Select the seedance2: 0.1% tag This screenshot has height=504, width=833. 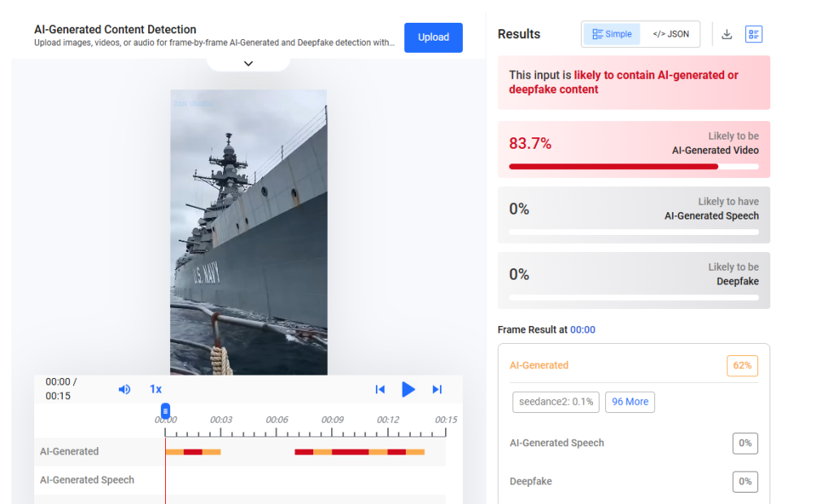[556, 402]
